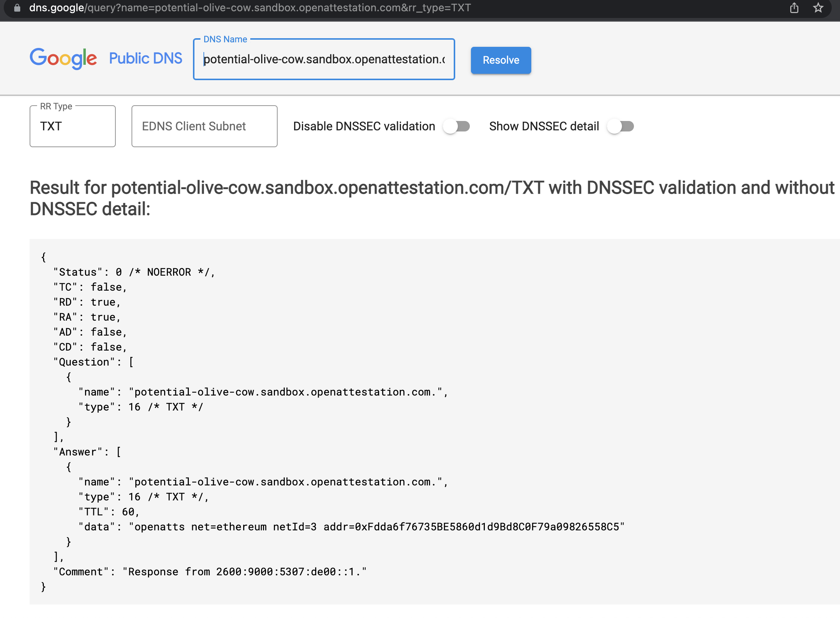The width and height of the screenshot is (840, 618).
Task: Click the Resolve button
Action: click(501, 60)
